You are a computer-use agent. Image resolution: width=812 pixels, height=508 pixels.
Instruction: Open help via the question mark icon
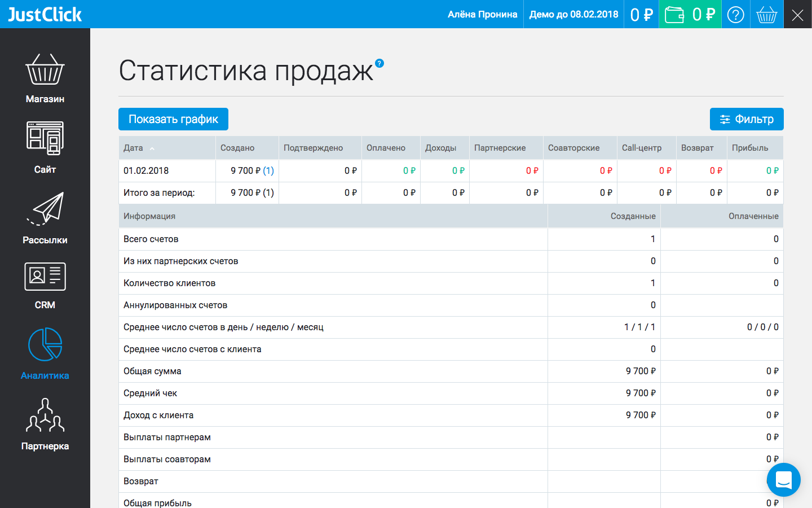click(735, 14)
